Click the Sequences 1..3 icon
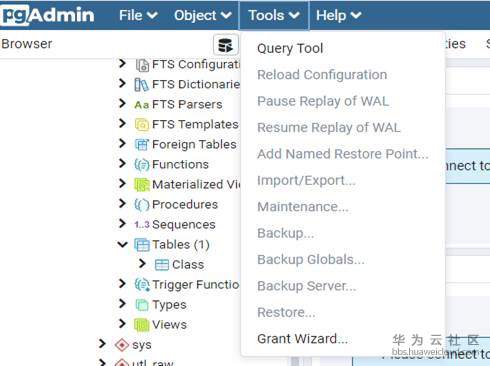This screenshot has width=490, height=366. [x=142, y=225]
